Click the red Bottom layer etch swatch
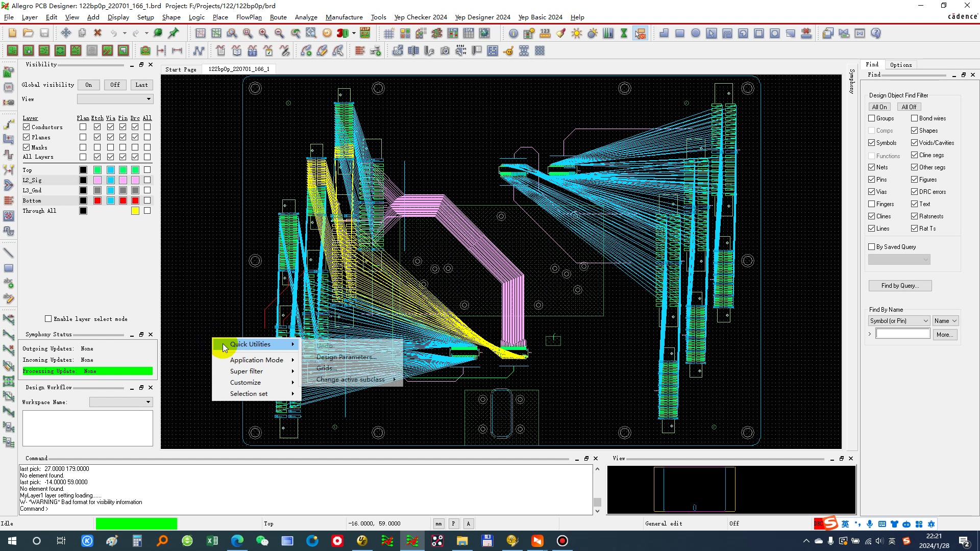The width and height of the screenshot is (980, 551). pos(97,201)
